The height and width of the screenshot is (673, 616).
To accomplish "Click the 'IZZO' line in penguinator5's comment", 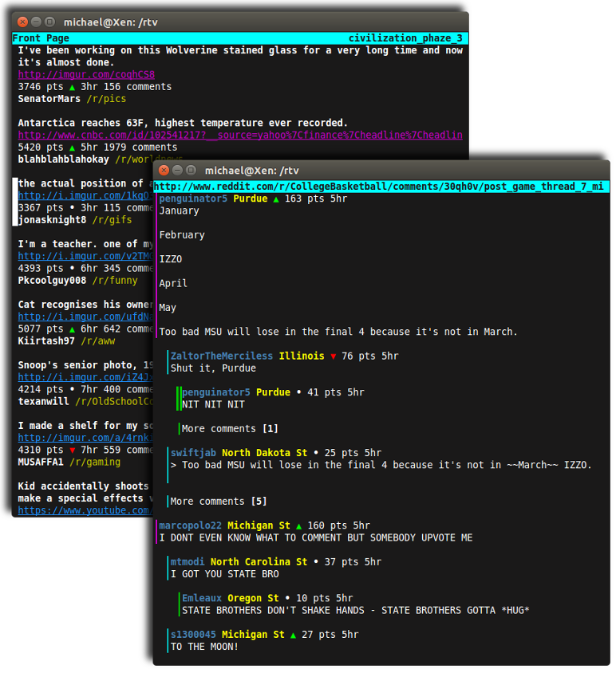I will click(x=171, y=260).
